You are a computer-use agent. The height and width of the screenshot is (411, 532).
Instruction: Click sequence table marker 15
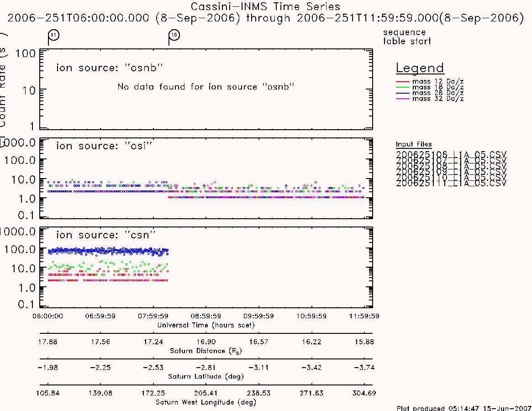tap(174, 35)
